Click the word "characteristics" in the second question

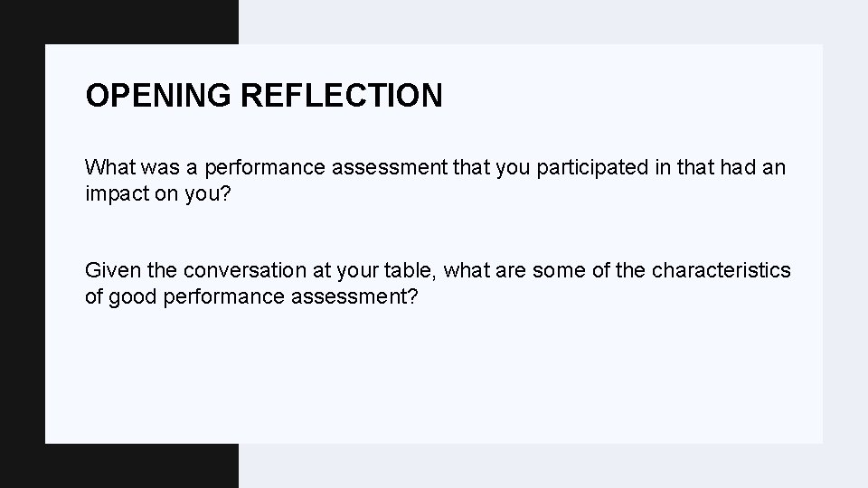(x=721, y=270)
